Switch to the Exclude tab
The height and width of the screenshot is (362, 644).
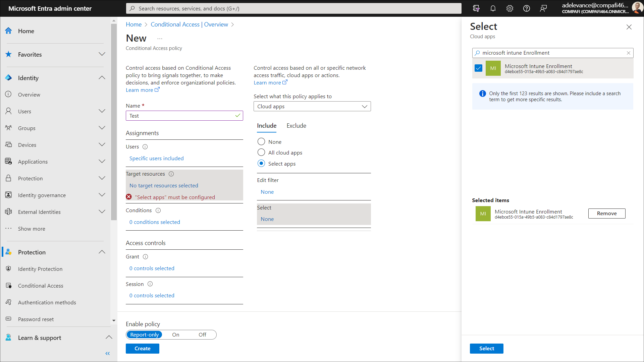296,126
